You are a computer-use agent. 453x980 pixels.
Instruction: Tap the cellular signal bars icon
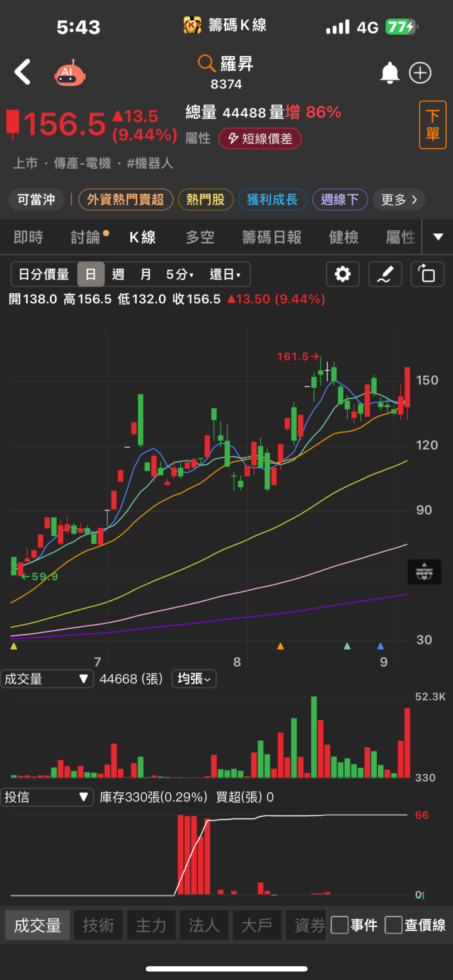338,27
